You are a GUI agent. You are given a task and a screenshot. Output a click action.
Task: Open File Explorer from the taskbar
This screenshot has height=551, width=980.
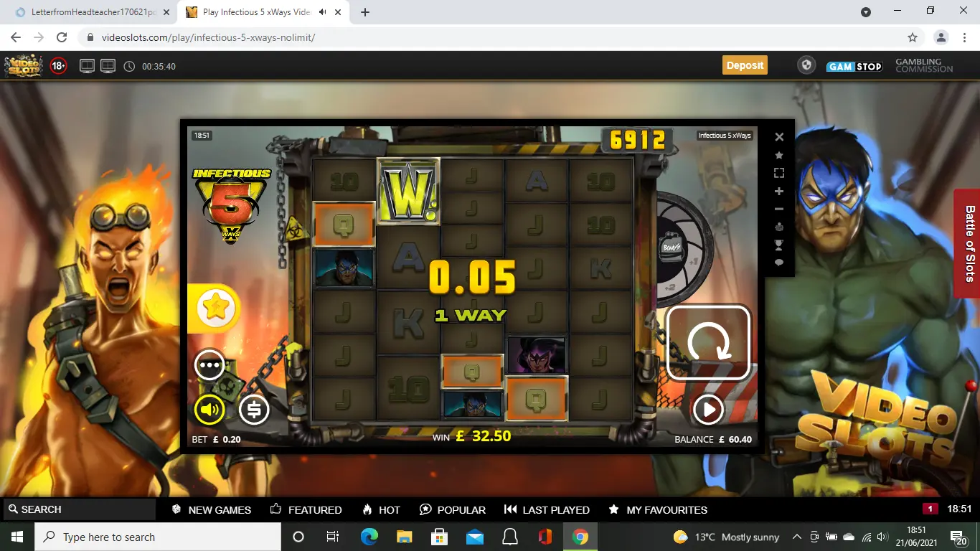click(x=404, y=537)
